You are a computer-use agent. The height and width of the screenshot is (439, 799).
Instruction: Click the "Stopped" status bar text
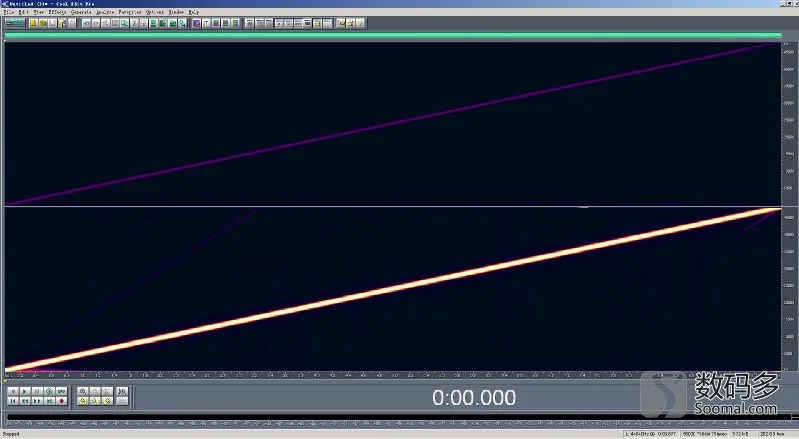11,434
